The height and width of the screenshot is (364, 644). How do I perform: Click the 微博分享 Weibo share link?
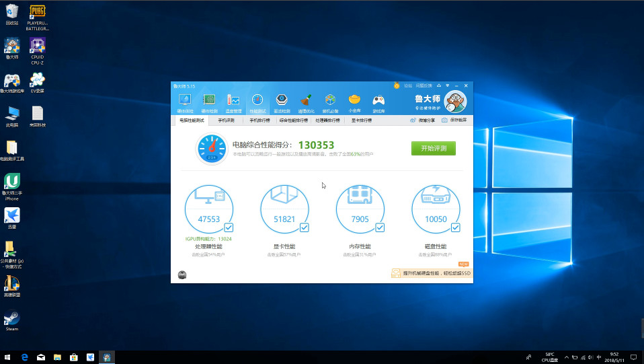423,120
